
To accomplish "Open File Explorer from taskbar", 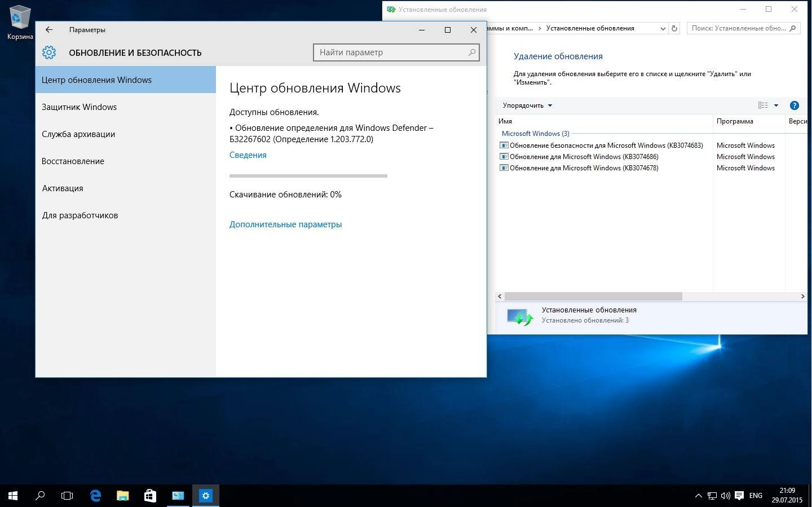I will (x=122, y=496).
